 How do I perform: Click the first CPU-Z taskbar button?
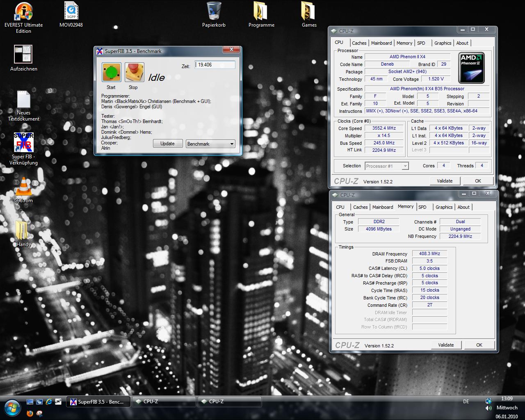[x=164, y=402]
